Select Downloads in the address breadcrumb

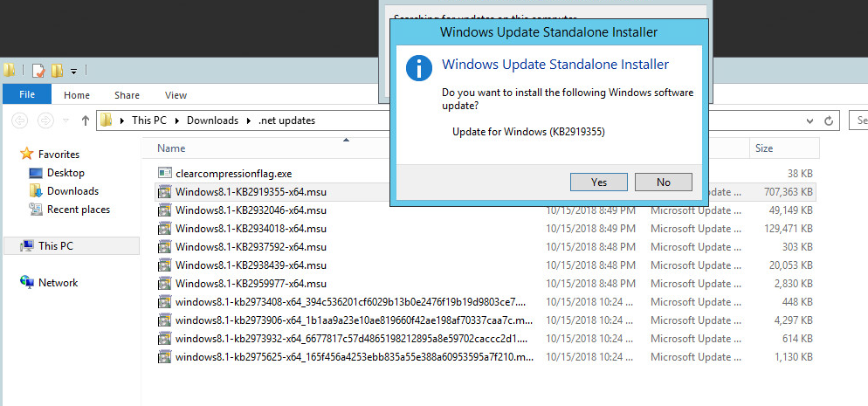(x=212, y=120)
